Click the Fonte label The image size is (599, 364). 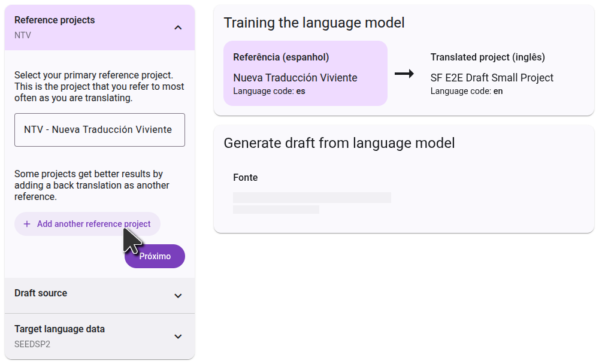pyautogui.click(x=245, y=178)
